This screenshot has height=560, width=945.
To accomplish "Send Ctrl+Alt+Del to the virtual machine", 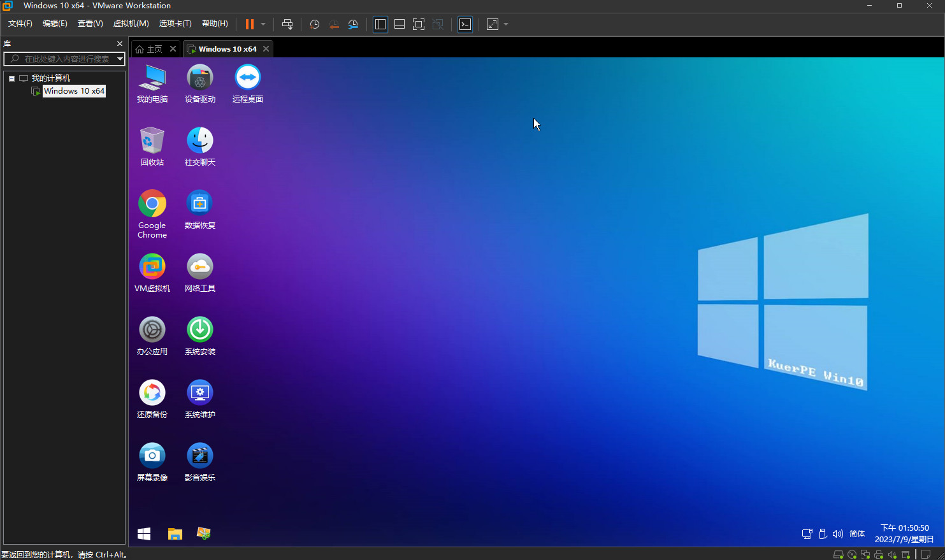I will tap(287, 24).
